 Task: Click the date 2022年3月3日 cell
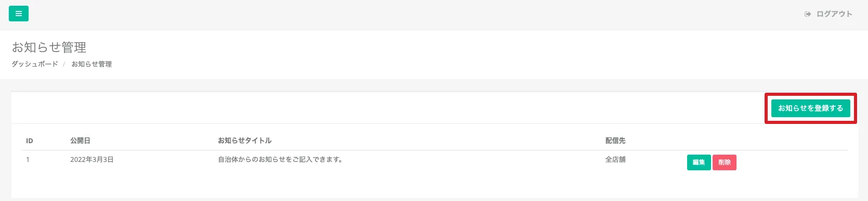[92, 159]
